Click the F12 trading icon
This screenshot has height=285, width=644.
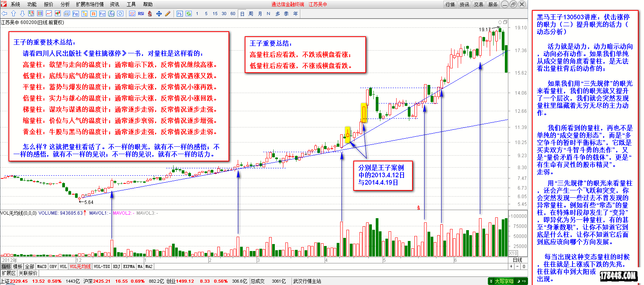102,14
